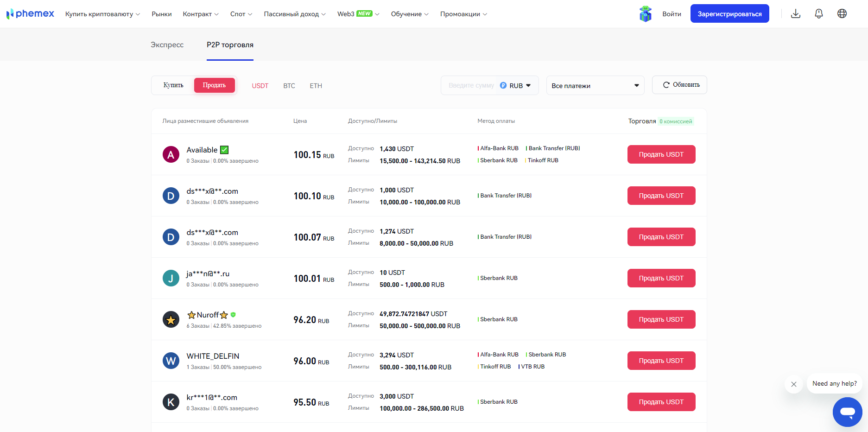Screen dimensions: 868x432
Task: Click the W avatar of WHITE_DELFIN
Action: click(x=171, y=361)
